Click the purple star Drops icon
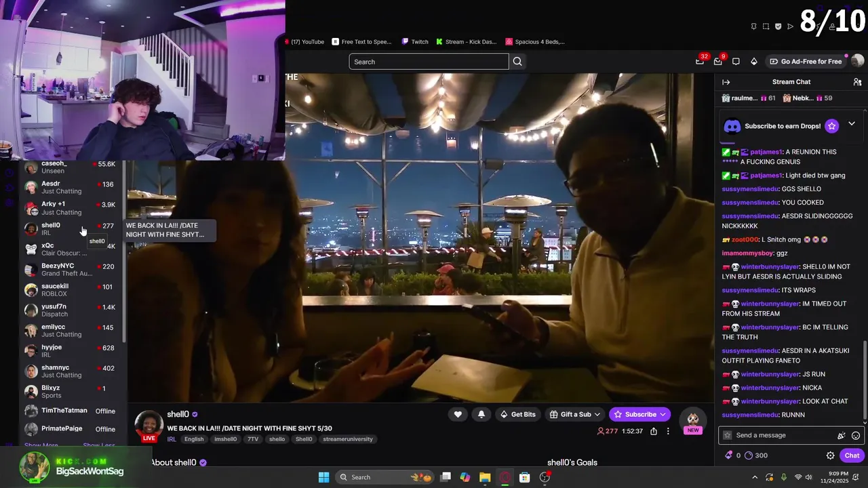868x488 pixels. 832,126
